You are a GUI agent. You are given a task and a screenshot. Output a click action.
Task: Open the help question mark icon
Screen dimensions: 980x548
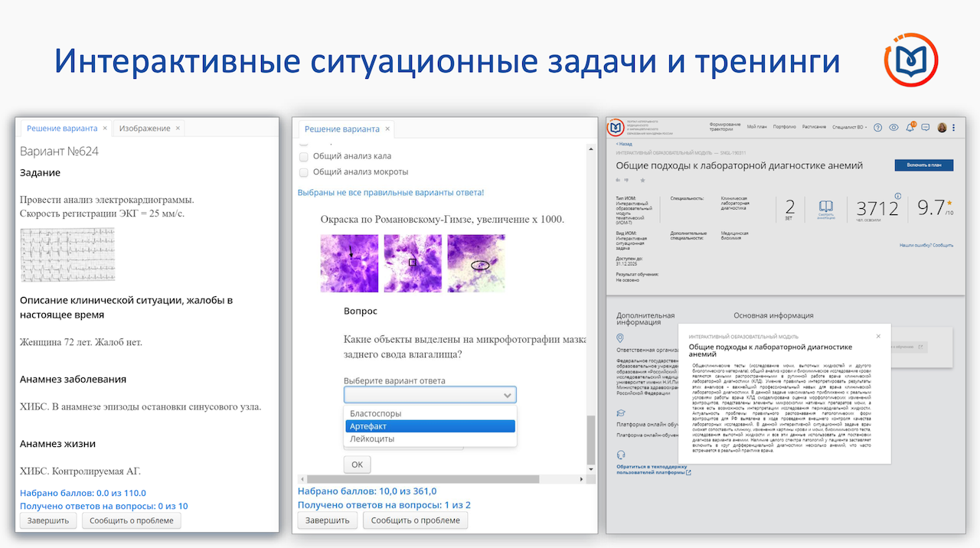pyautogui.click(x=878, y=127)
